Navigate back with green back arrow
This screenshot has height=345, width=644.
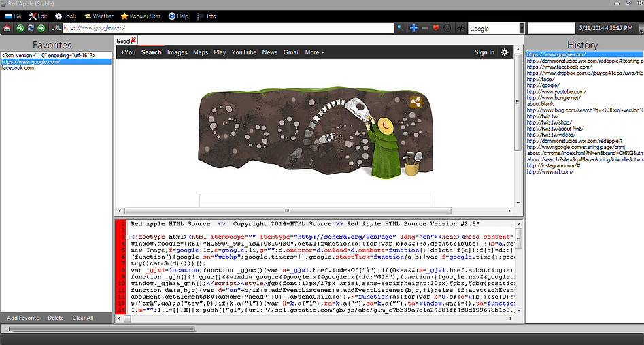(20, 28)
